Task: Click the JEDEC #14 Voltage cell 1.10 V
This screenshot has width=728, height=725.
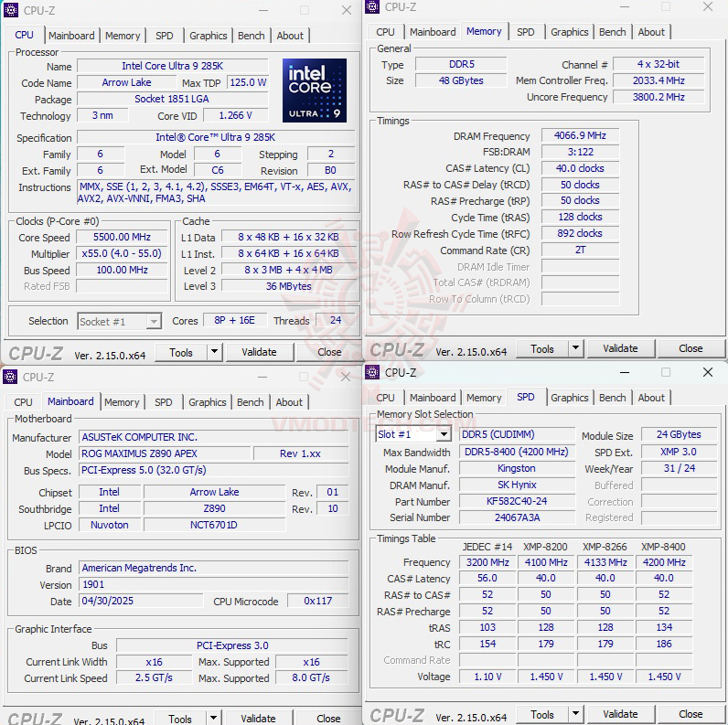Action: pyautogui.click(x=487, y=677)
